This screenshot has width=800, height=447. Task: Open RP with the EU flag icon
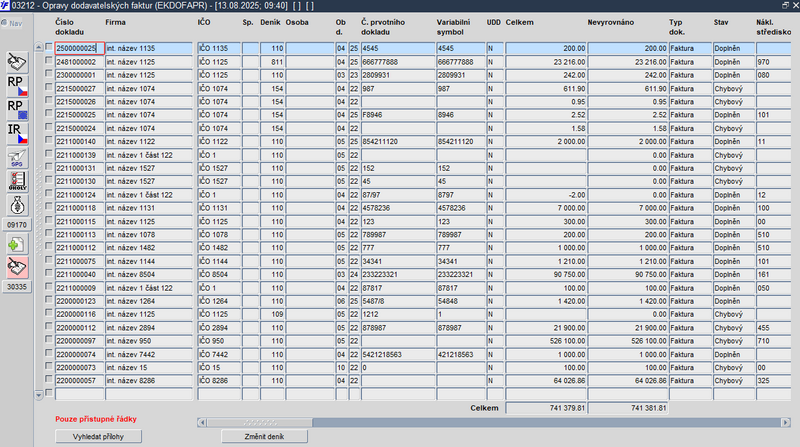(x=17, y=109)
